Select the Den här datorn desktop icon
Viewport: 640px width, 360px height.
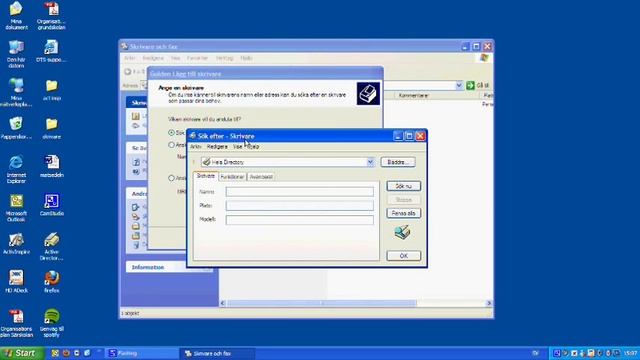(16, 54)
